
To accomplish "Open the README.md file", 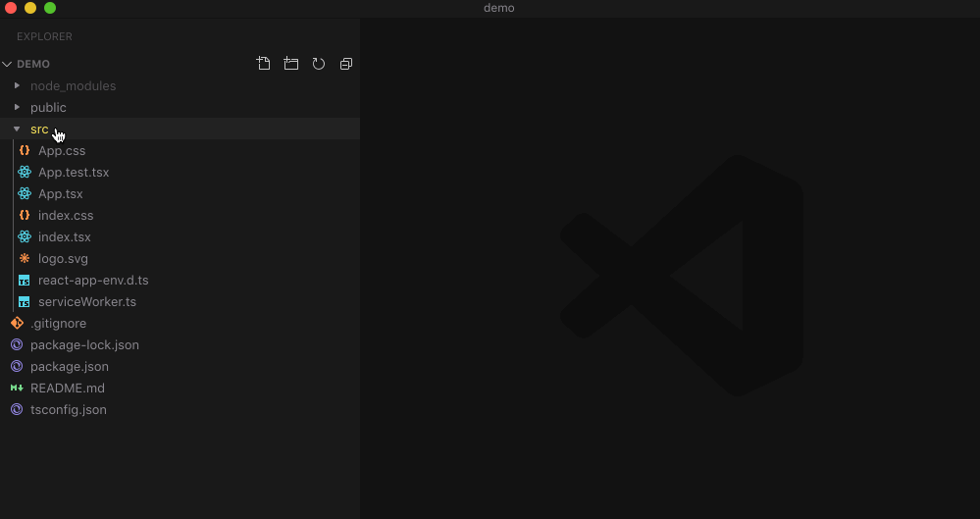I will 68,388.
